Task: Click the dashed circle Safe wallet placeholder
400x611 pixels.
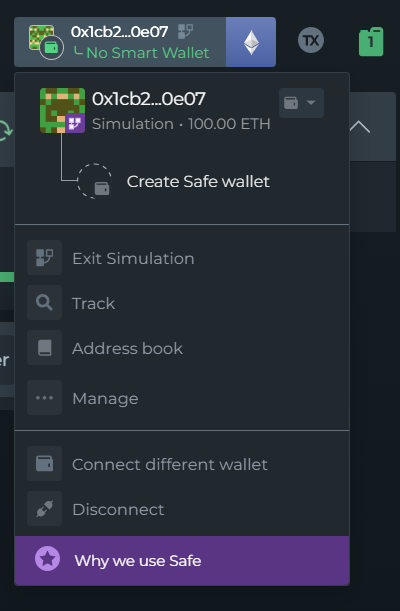Action: click(95, 181)
